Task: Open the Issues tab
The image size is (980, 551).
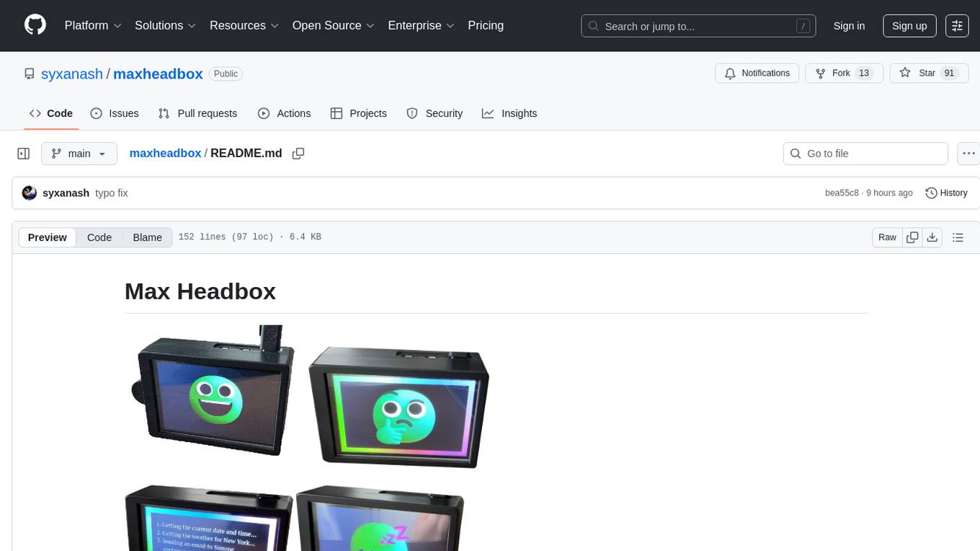Action: point(115,113)
